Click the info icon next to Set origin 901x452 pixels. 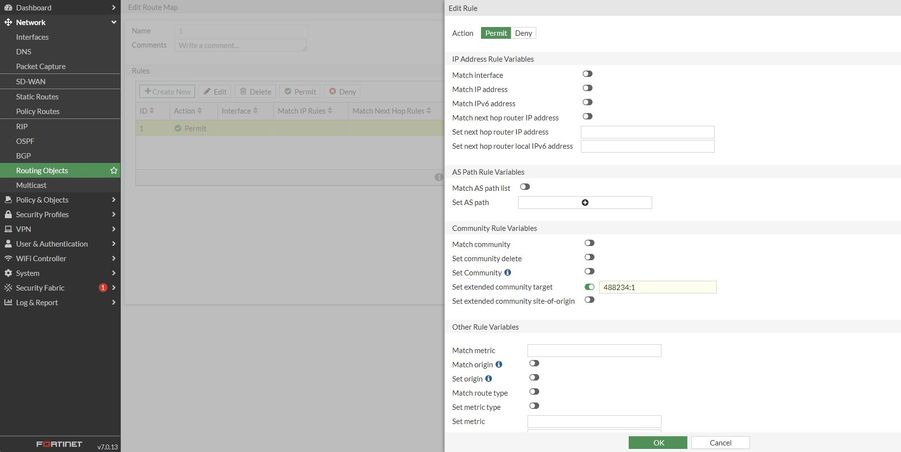pyautogui.click(x=488, y=378)
